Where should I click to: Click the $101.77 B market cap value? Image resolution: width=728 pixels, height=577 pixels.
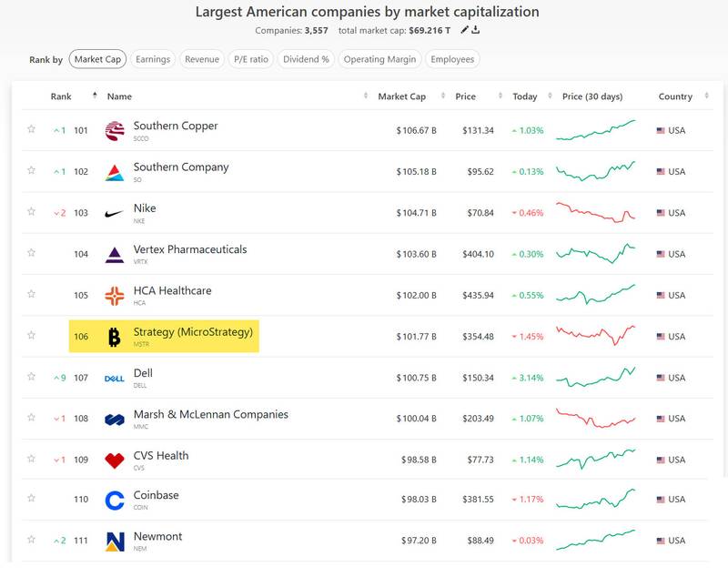pos(416,337)
